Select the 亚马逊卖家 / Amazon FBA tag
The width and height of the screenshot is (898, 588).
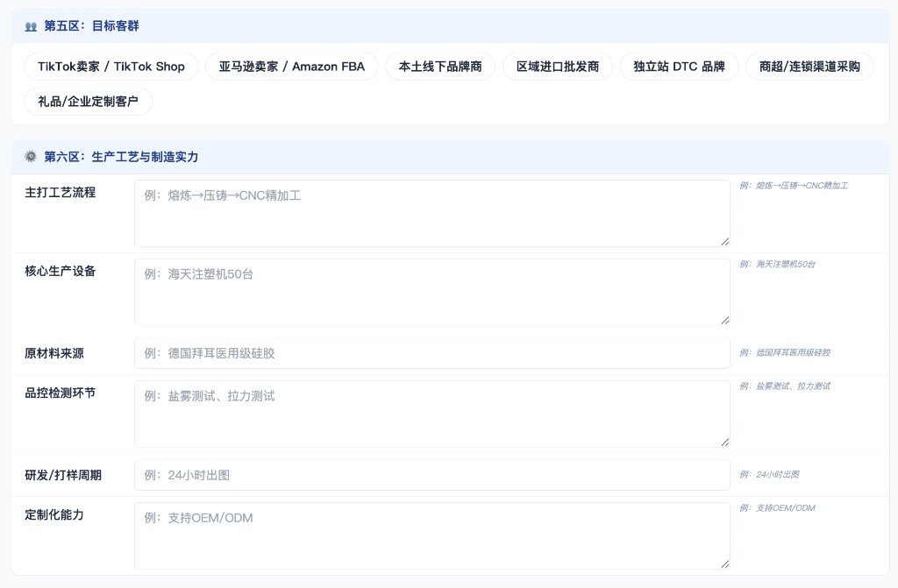tap(291, 67)
